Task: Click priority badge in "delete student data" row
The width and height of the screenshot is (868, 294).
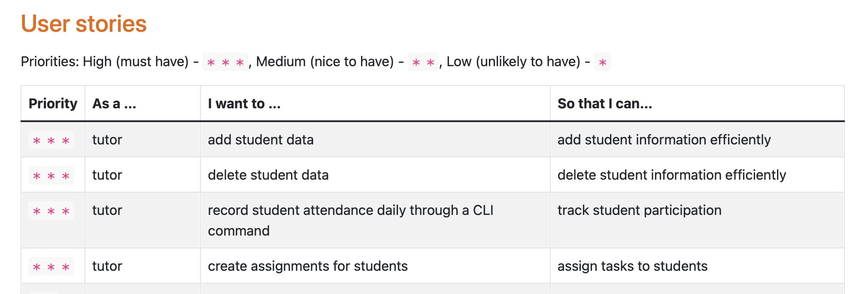Action: click(51, 175)
